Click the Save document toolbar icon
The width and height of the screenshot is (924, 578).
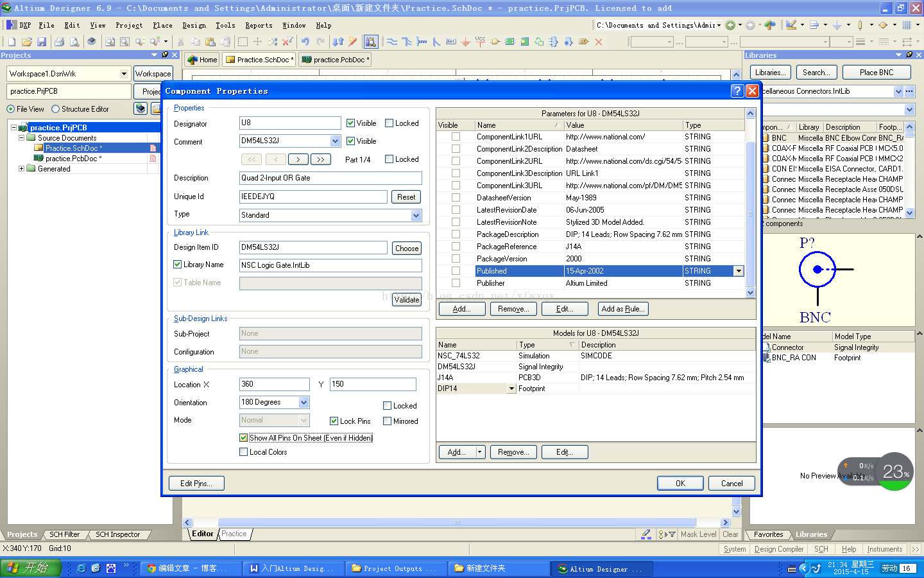(x=42, y=42)
